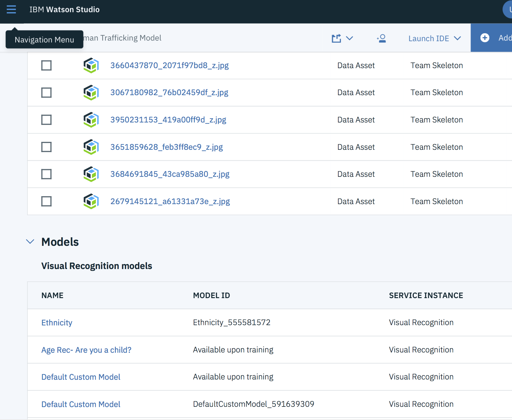Click Data Asset type for 3651859628_feb3ff8ec9_z.jpg
This screenshot has width=512, height=420.
356,147
